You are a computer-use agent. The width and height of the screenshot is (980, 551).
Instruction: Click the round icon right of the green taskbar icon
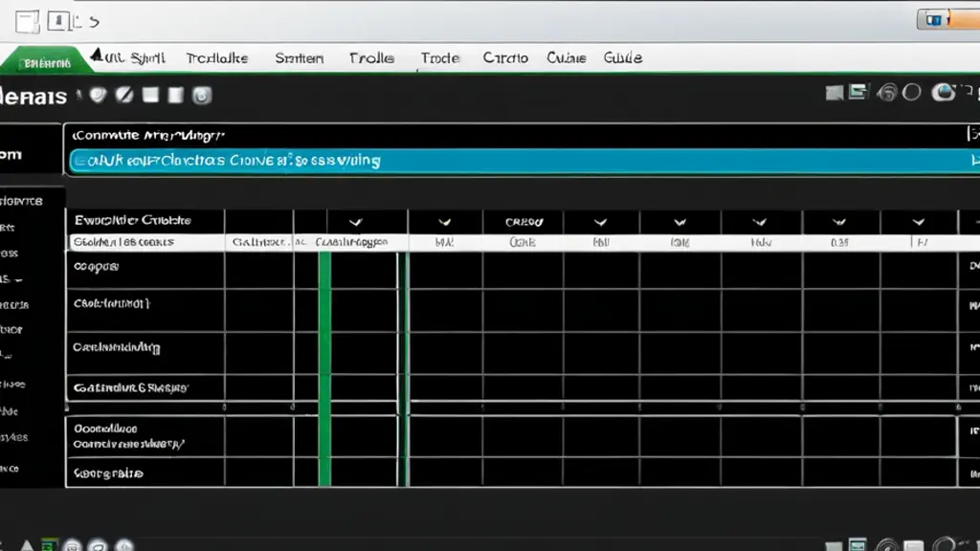tap(72, 545)
